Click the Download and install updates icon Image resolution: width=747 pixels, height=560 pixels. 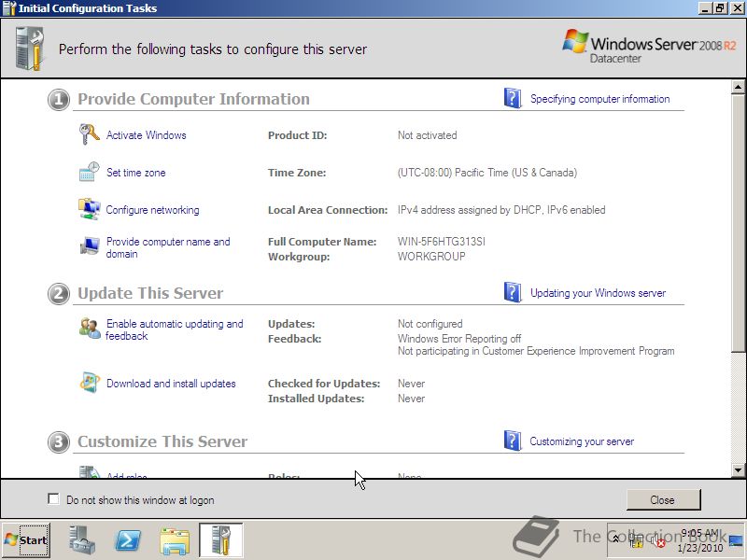pos(89,383)
